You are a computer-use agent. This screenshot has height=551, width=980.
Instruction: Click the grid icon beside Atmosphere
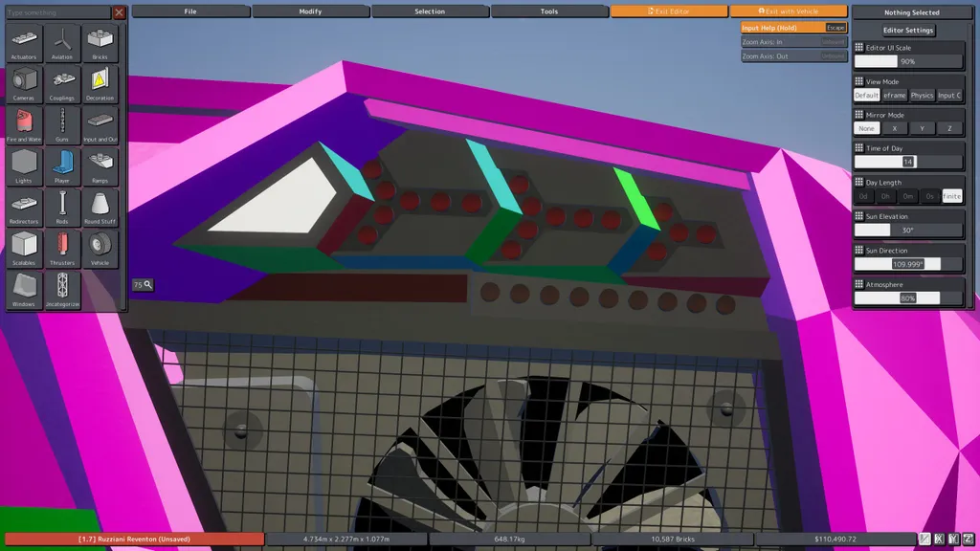(x=858, y=283)
